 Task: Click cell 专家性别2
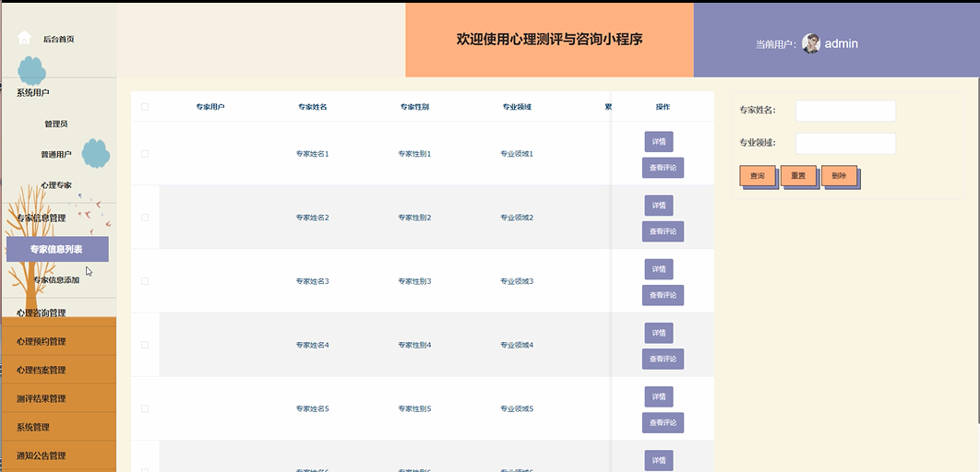(x=414, y=218)
